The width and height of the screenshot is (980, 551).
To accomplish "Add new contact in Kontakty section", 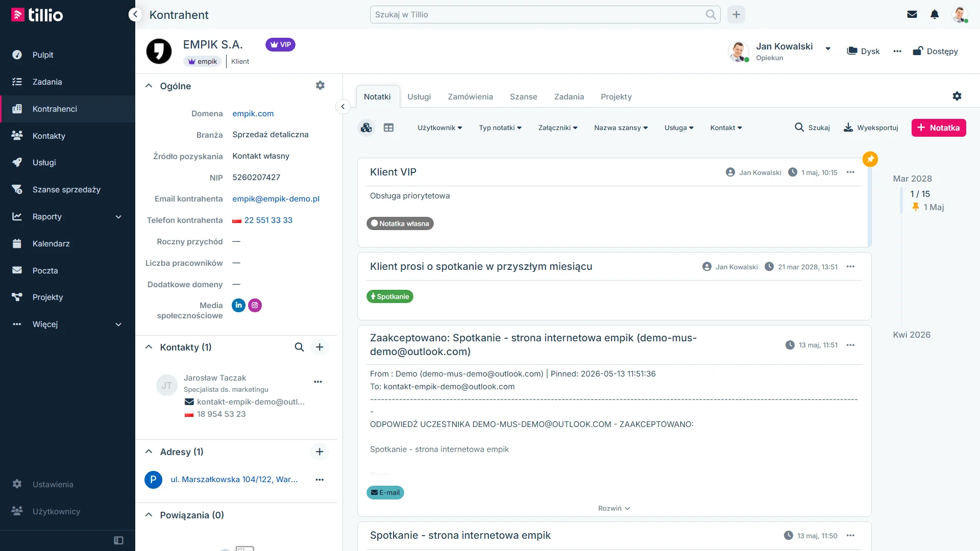I will click(x=320, y=347).
